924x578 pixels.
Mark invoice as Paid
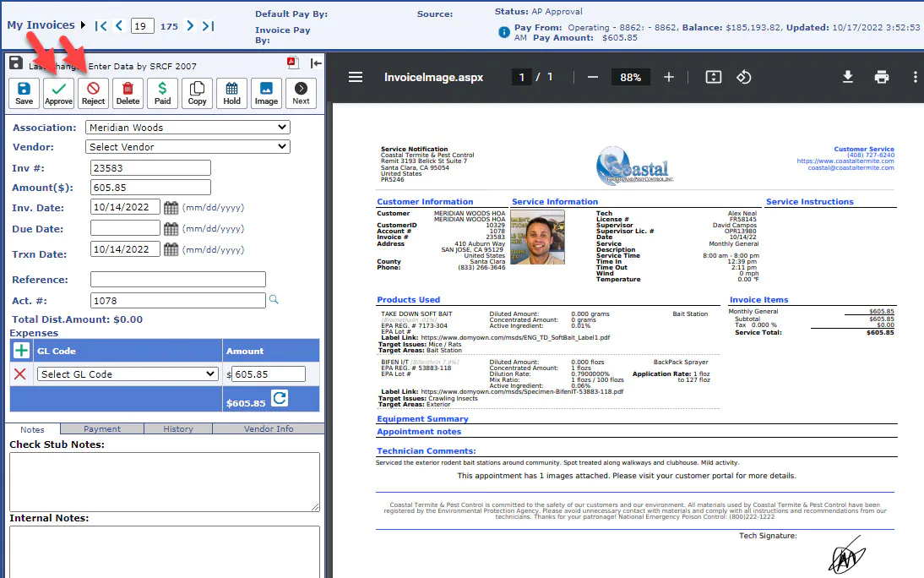click(162, 93)
